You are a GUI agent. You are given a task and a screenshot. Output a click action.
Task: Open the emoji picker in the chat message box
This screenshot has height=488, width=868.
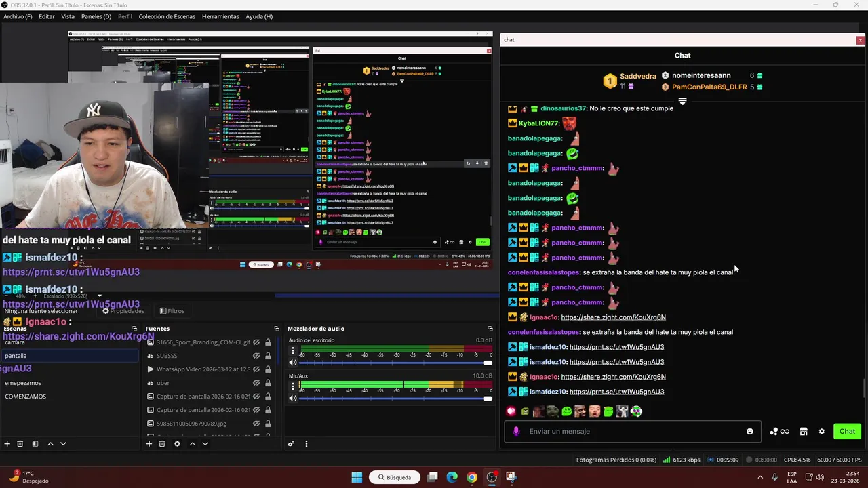pyautogui.click(x=749, y=431)
